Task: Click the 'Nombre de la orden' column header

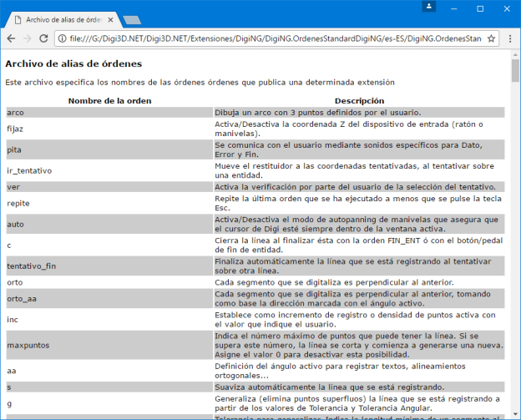Action: click(x=109, y=100)
